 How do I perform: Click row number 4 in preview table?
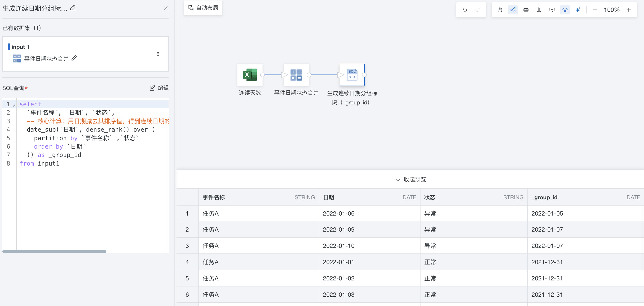[x=187, y=262]
